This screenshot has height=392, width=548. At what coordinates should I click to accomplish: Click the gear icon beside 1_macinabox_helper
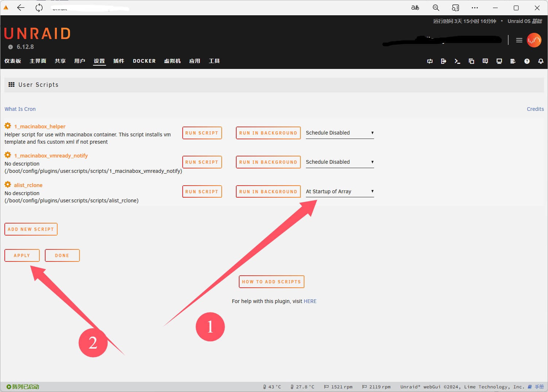8,126
